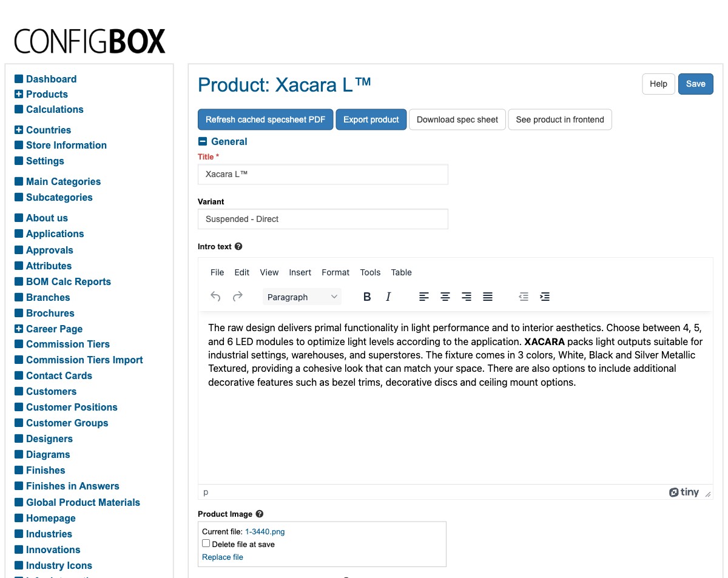This screenshot has width=728, height=578.
Task: Toggle bold formatting in editor
Action: tap(367, 297)
